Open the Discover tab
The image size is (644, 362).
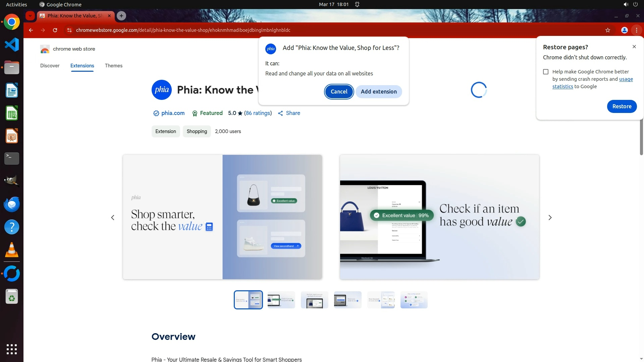pos(50,66)
